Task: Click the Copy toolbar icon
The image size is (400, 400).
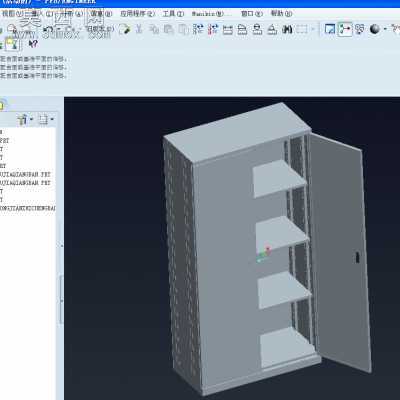Action: (154, 29)
